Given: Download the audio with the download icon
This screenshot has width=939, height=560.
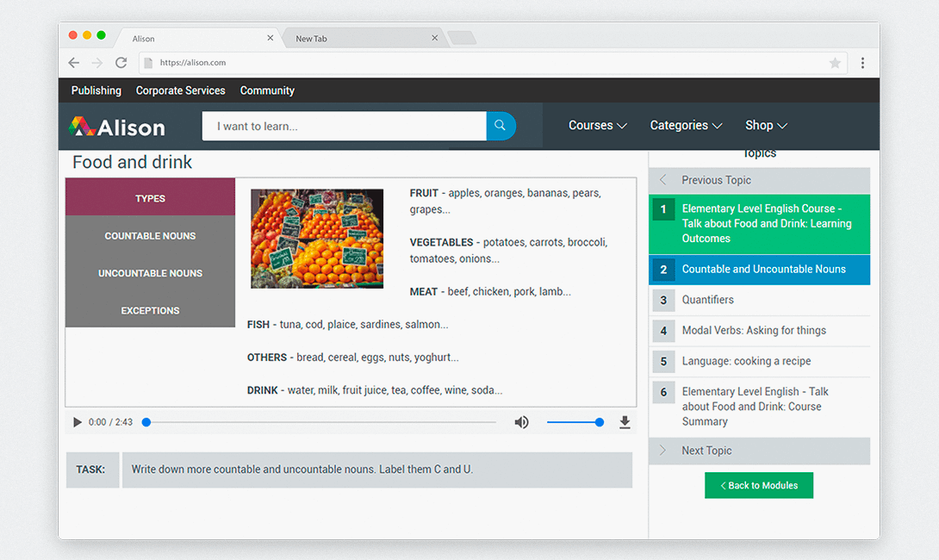Looking at the screenshot, I should click(625, 422).
